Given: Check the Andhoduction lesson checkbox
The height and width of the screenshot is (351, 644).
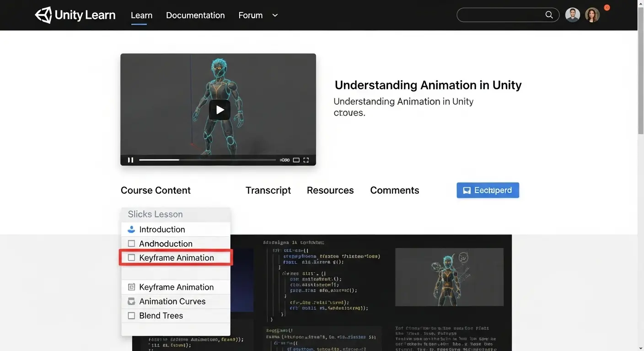Looking at the screenshot, I should [131, 243].
